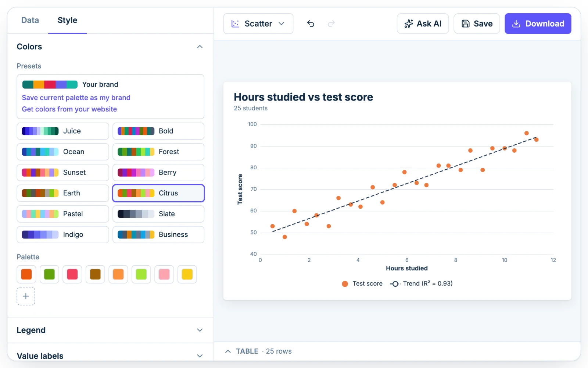Edit the orange-red palette swatch
Screen dimensions: 588x368
pyautogui.click(x=26, y=274)
